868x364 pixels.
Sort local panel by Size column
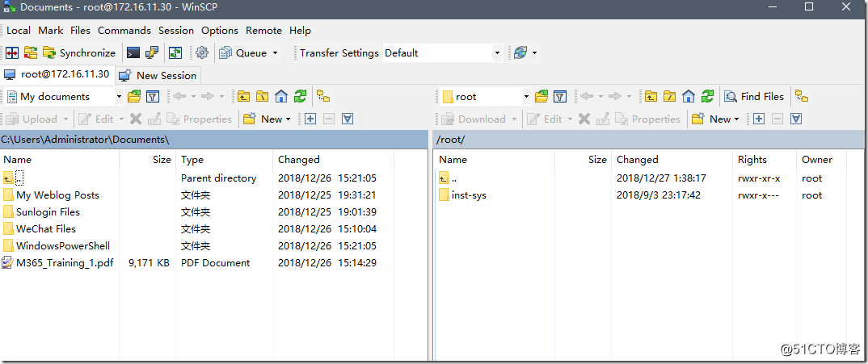147,159
